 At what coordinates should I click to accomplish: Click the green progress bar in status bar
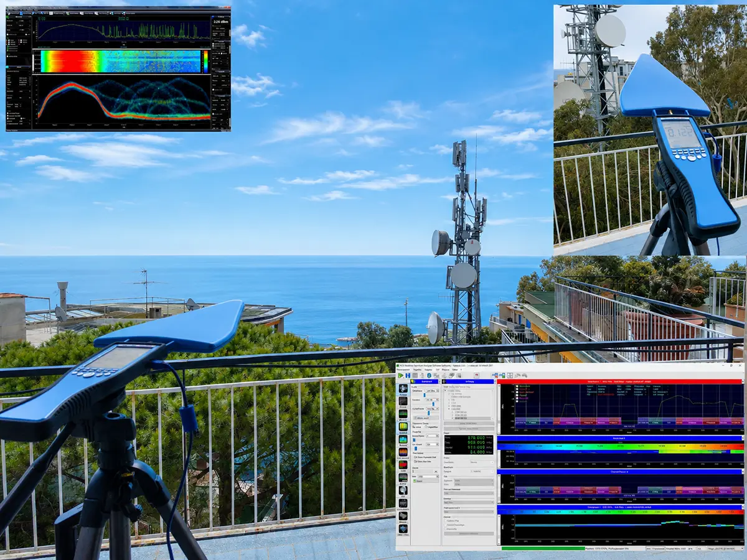(x=543, y=548)
